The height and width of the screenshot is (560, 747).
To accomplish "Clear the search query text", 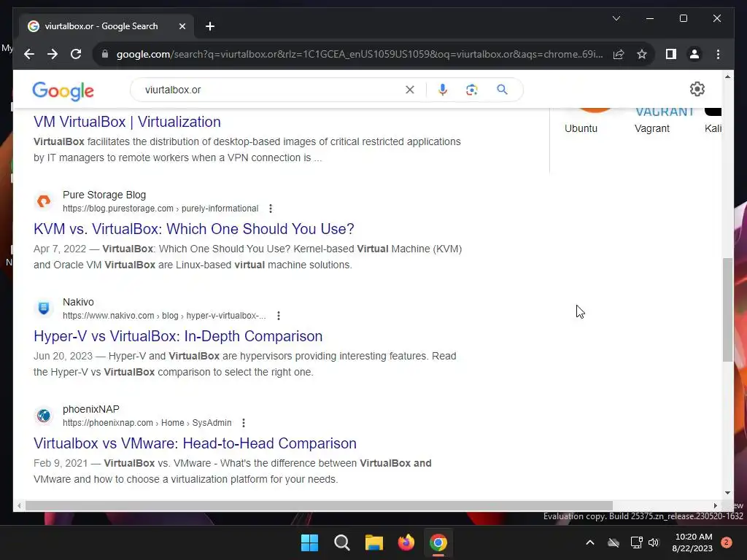I will [x=410, y=90].
